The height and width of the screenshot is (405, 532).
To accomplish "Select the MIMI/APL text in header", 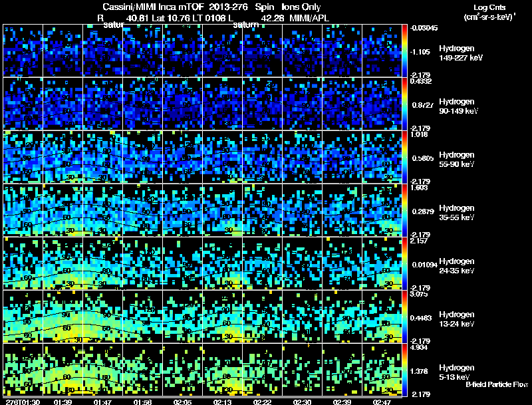I will coord(309,18).
